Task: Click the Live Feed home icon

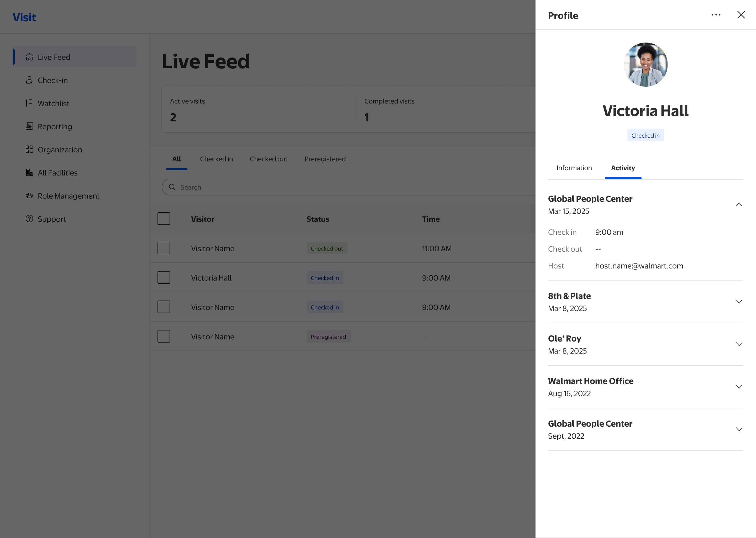Action: (x=29, y=57)
